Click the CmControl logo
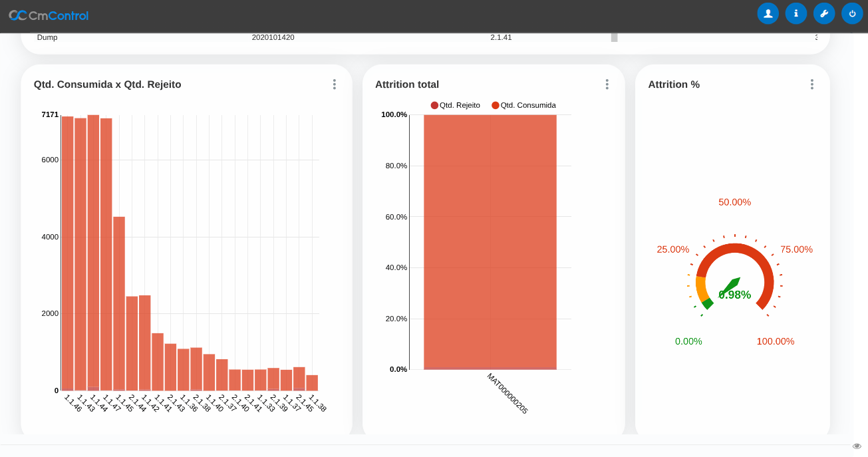The image size is (868, 457). pos(49,15)
